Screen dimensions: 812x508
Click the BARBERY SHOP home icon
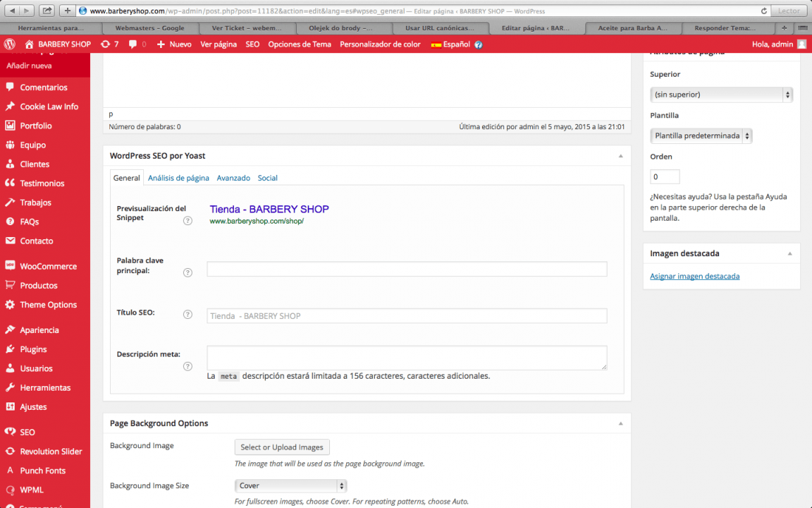coord(30,44)
